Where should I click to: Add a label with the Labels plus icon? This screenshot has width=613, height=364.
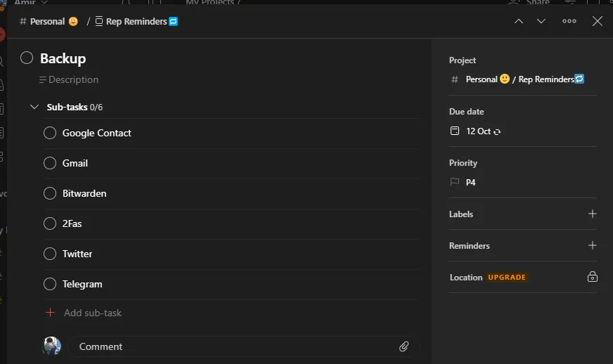[593, 214]
